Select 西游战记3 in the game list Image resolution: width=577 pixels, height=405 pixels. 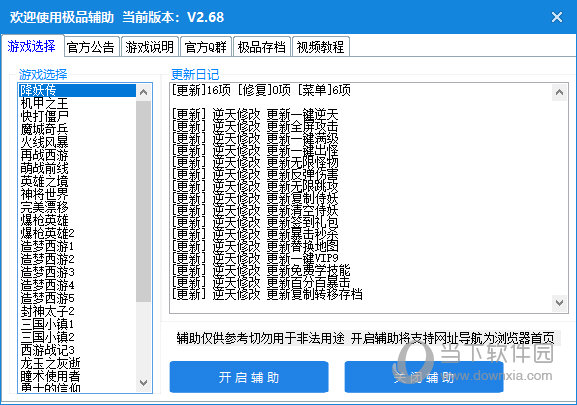click(77, 350)
